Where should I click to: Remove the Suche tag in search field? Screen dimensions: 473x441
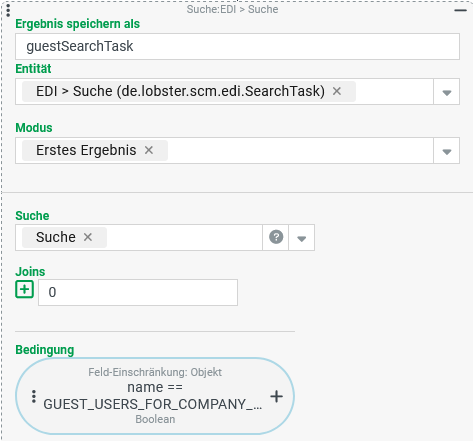pyautogui.click(x=88, y=237)
